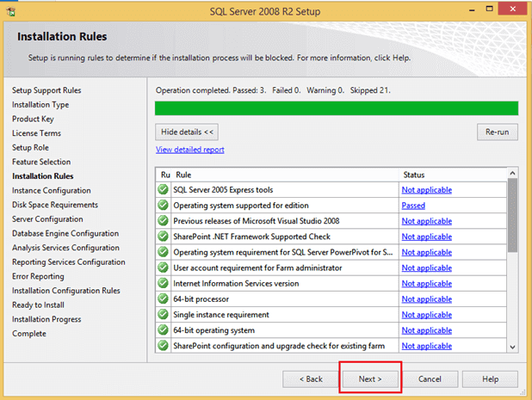Viewport: 532px width, 400px height.
Task: Click green check icon beside Single instance requirement
Action: click(x=163, y=315)
